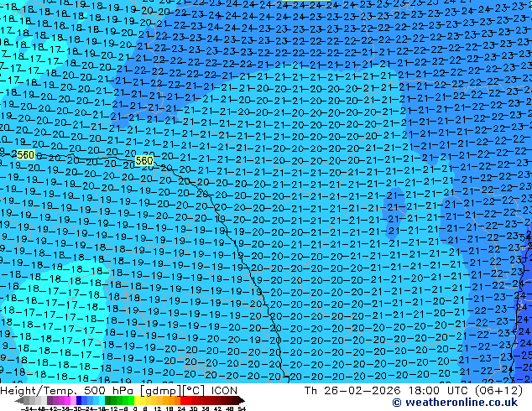Click the magenta swatch in color legend

coord(67,400)
